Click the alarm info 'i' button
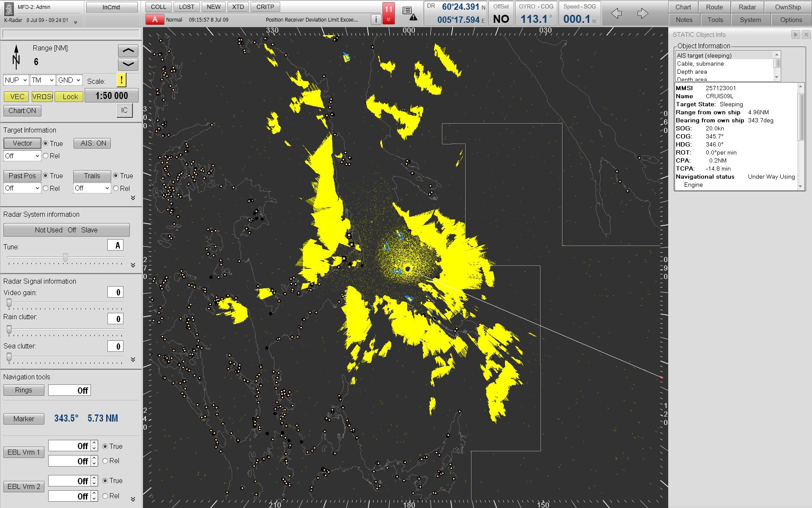The width and height of the screenshot is (812, 508). [376, 19]
